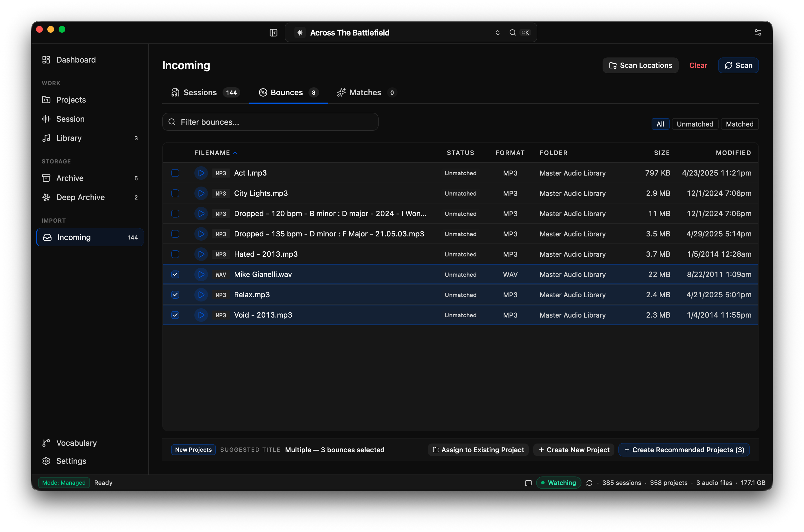Click the Mode: Managed badge
This screenshot has height=532, width=804.
[64, 483]
